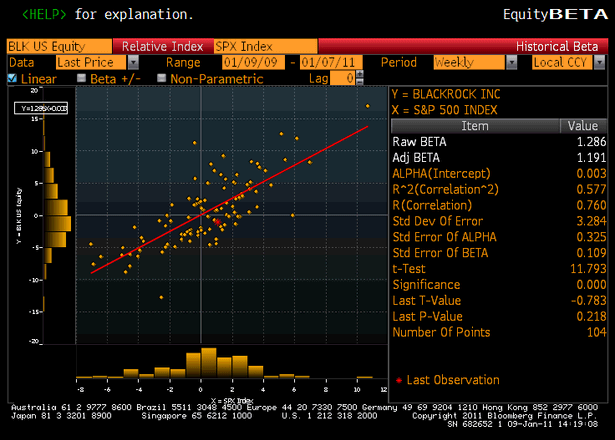Click the Raw BETA value 1.286
615x440 pixels.
point(591,142)
